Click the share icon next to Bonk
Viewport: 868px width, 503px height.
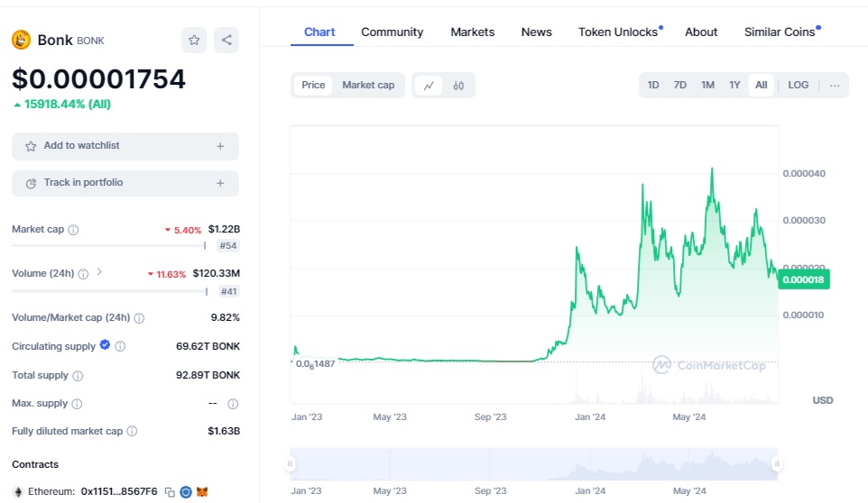tap(226, 40)
